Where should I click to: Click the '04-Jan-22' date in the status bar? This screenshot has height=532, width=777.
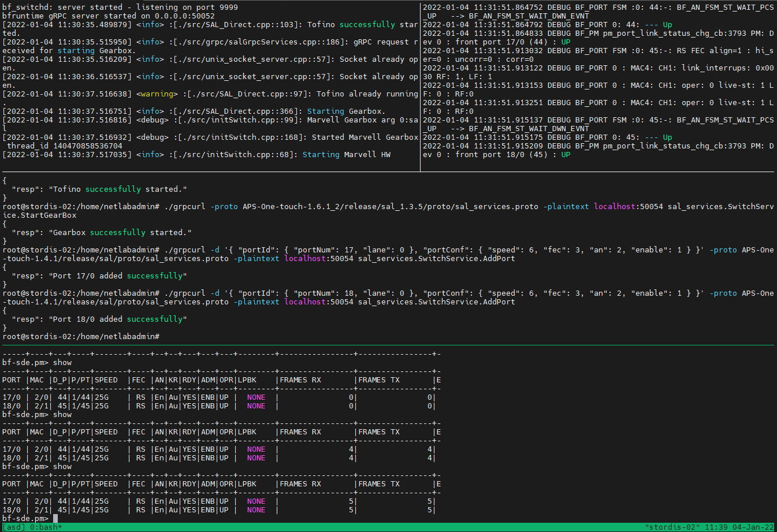pos(754,527)
